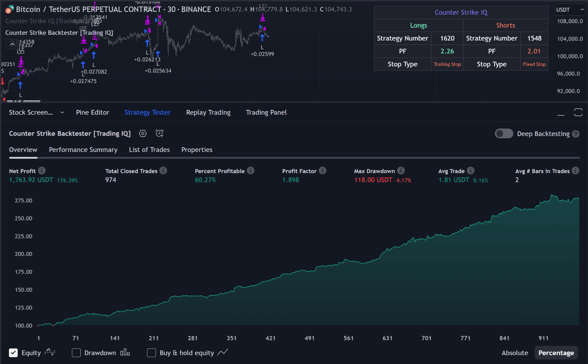Click Counter Strike Backtester legend on chart

pyautogui.click(x=59, y=33)
